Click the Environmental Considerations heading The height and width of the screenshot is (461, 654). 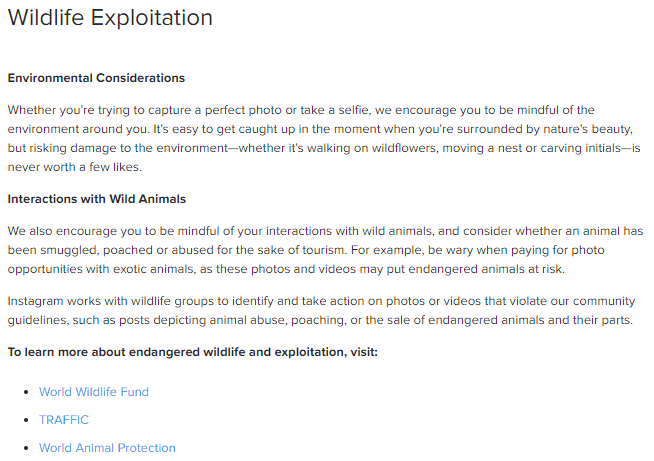point(96,78)
